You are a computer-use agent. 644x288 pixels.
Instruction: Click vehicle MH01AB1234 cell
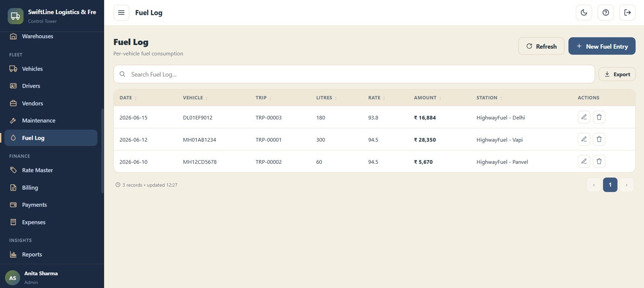pos(199,140)
